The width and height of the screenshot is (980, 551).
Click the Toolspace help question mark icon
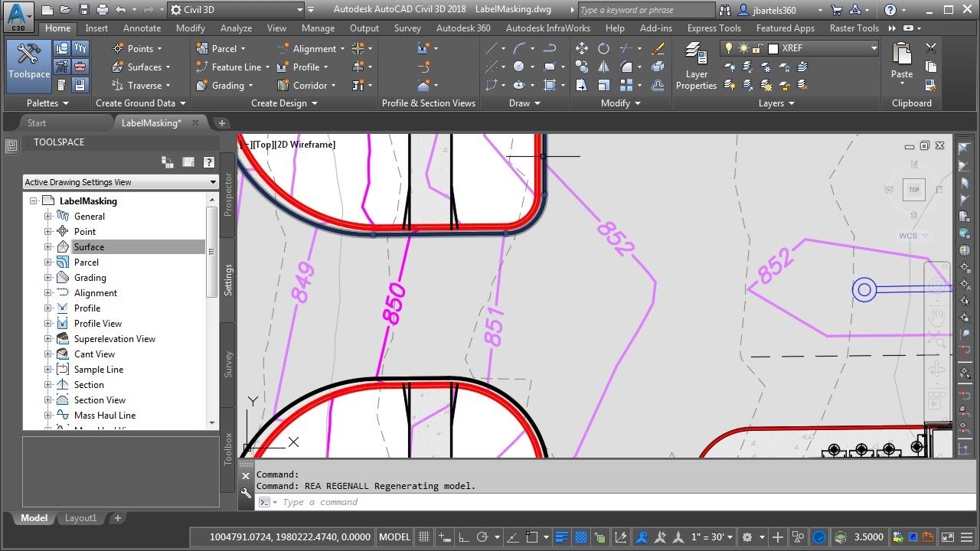(208, 162)
